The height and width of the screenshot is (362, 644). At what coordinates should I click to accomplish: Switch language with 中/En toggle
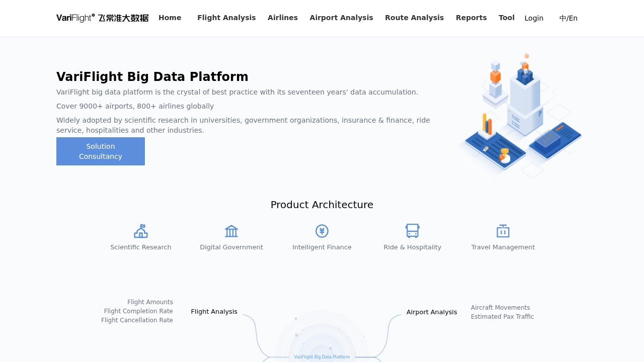tap(569, 18)
